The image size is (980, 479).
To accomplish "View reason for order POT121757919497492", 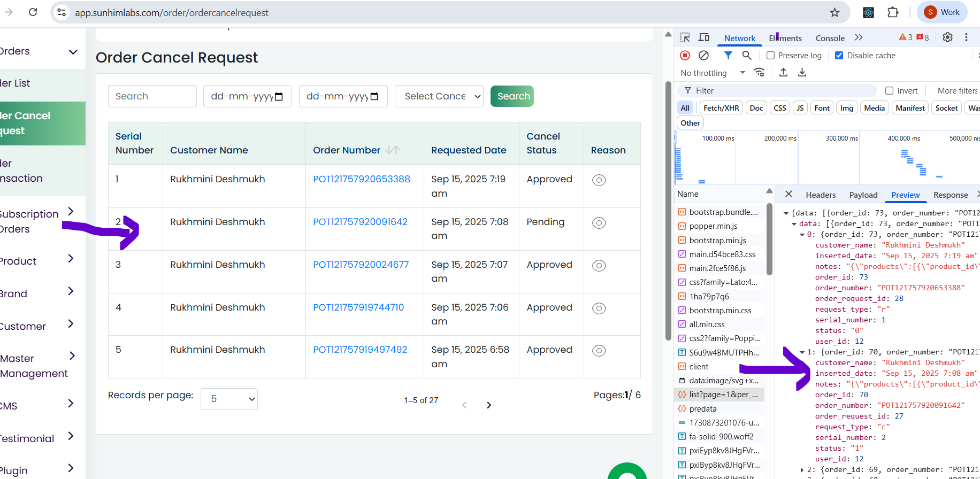I will click(x=599, y=351).
